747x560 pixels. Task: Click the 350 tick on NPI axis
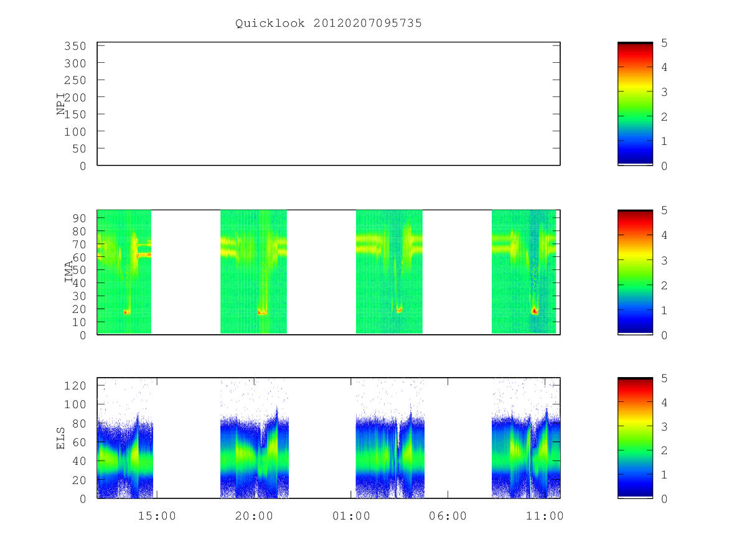click(74, 46)
